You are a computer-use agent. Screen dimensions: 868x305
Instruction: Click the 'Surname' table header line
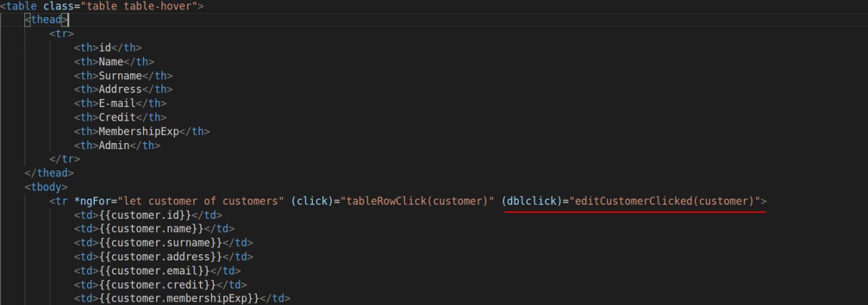click(123, 75)
